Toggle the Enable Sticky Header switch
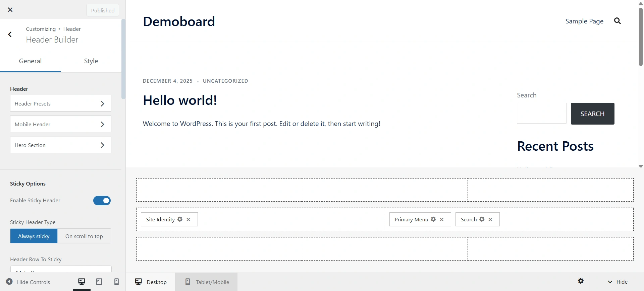This screenshot has width=644, height=291. [102, 201]
